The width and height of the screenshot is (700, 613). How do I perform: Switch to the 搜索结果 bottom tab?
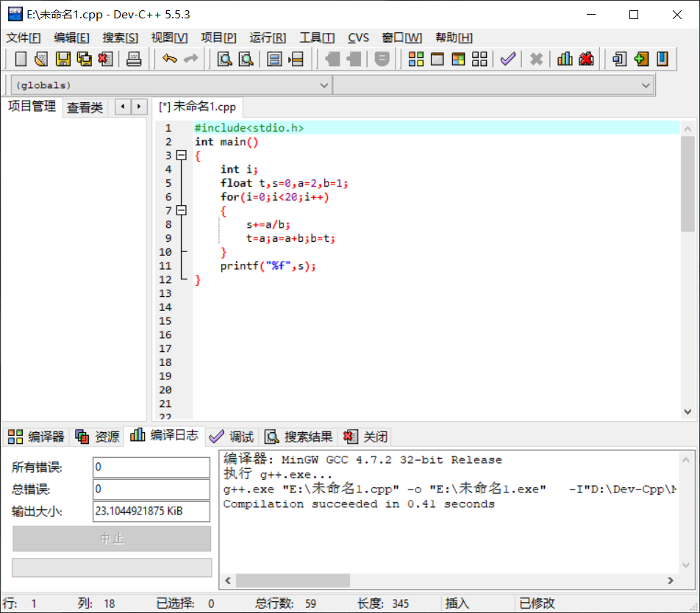[x=299, y=437]
